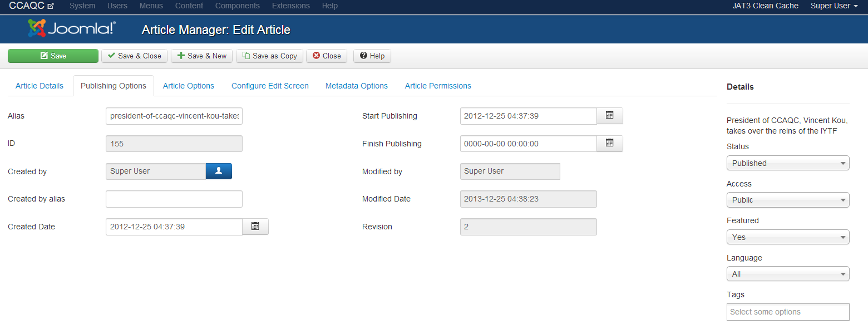The image size is (868, 324).
Task: Click the Details heading text
Action: tap(740, 87)
